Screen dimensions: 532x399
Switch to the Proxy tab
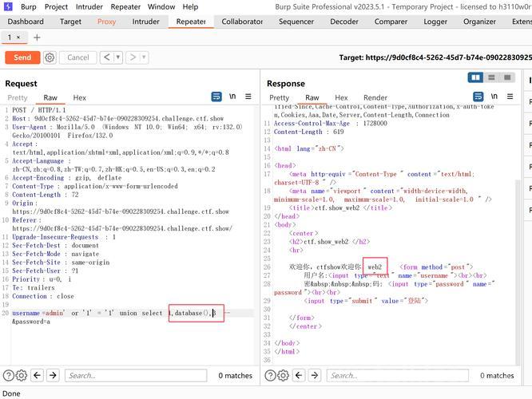(x=106, y=22)
